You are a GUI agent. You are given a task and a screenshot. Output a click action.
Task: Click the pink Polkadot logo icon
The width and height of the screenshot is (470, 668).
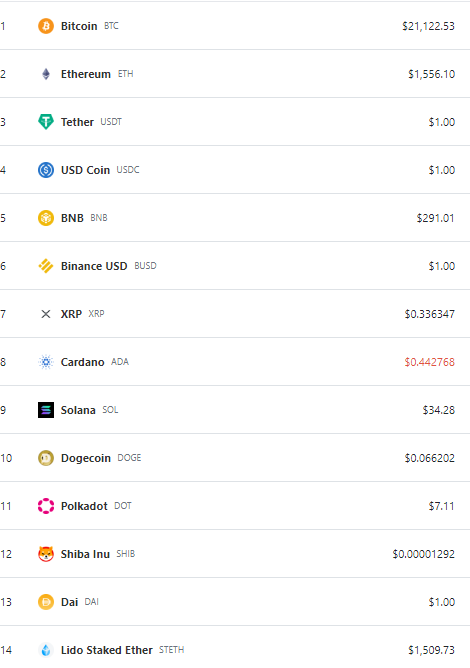pos(46,506)
